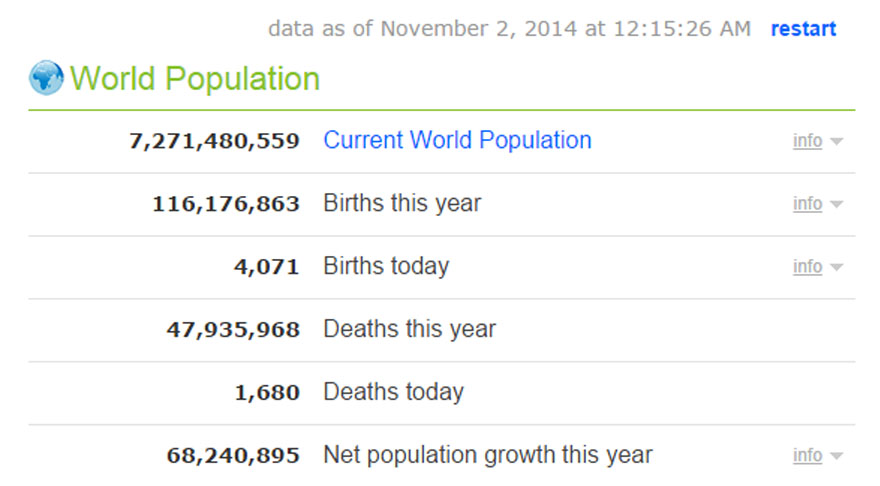Click info link for Births this year
Image resolution: width=880 pixels, height=486 pixels.
(x=807, y=204)
